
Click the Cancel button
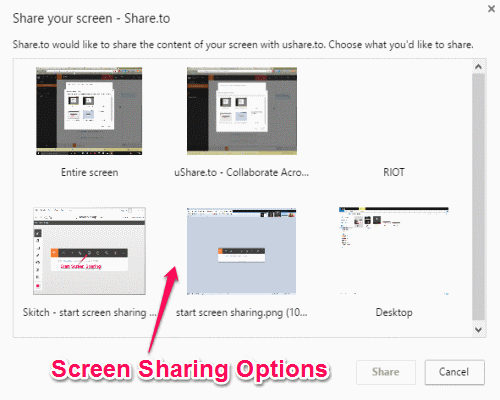(454, 372)
